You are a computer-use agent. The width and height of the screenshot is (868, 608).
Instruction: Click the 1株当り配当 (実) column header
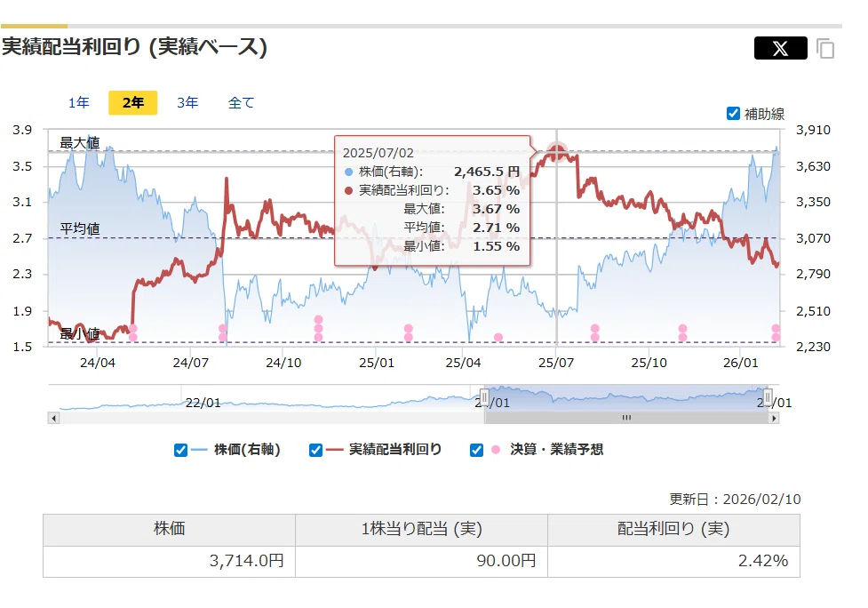tap(422, 530)
